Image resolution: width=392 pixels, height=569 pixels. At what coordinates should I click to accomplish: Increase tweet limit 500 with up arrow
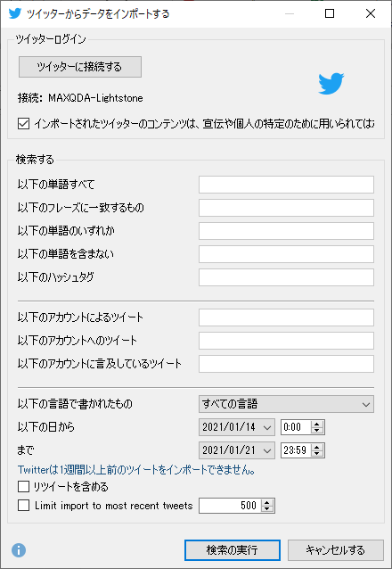pos(267,502)
